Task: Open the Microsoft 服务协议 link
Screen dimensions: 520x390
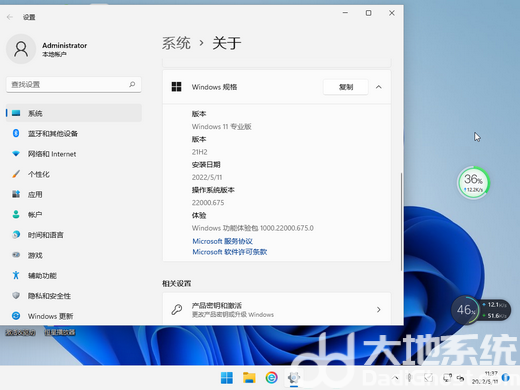Action: tap(222, 241)
